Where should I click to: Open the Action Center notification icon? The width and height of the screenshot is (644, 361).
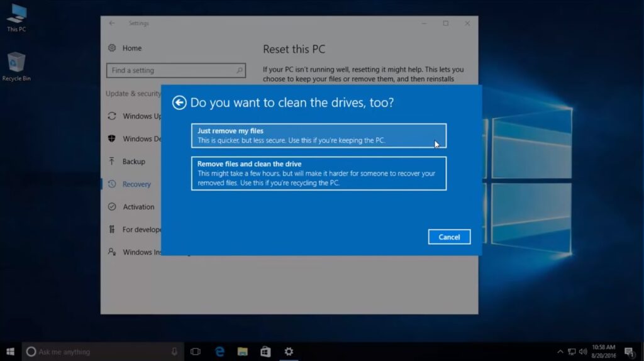pyautogui.click(x=629, y=352)
